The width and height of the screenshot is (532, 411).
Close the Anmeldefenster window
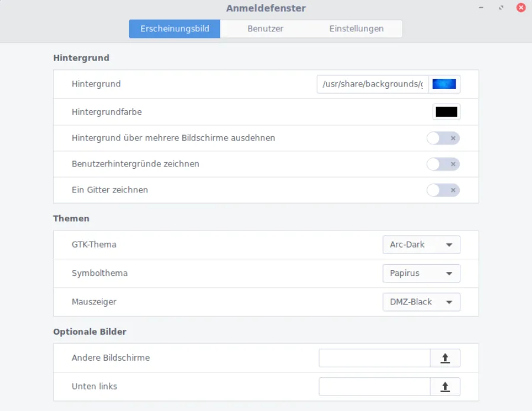[521, 8]
